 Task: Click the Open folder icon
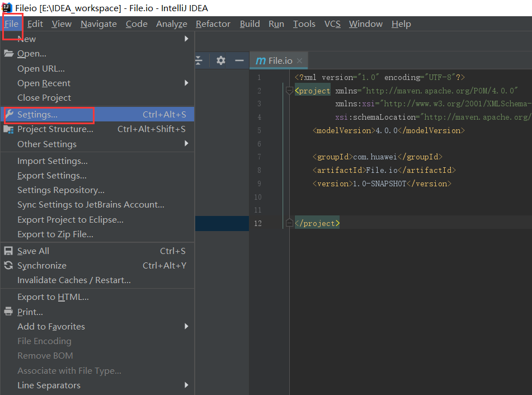(8, 53)
